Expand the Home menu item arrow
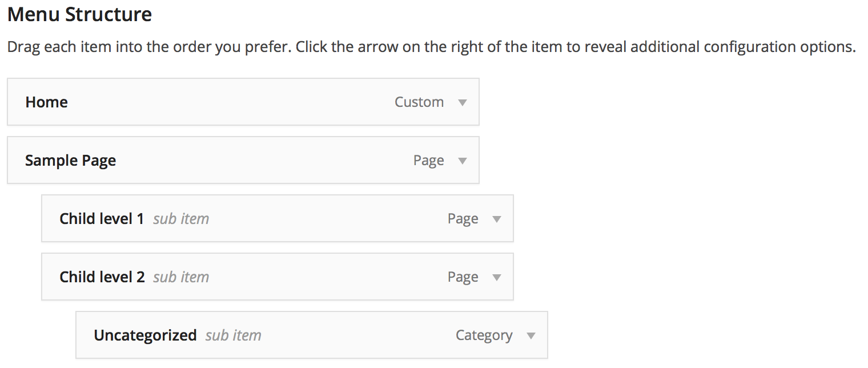 click(x=463, y=102)
